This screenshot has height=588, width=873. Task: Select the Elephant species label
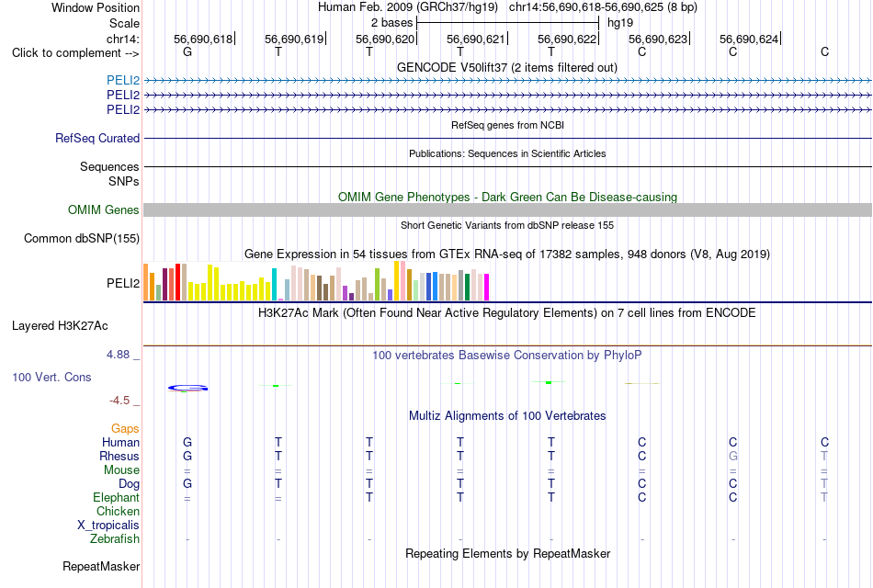click(x=116, y=497)
